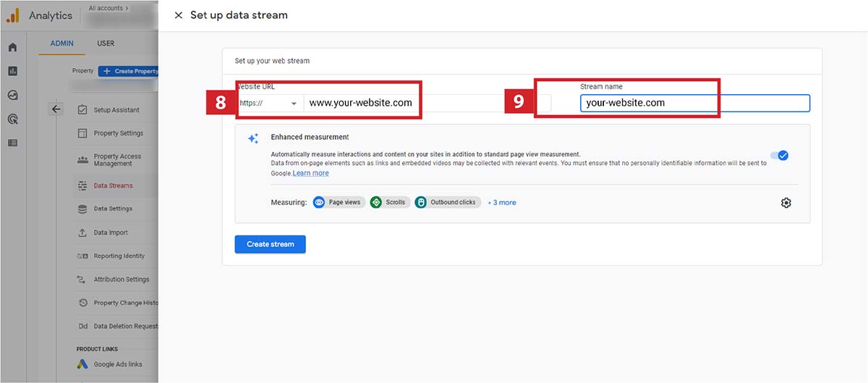
Task: Open Property Access Management
Action: (118, 160)
